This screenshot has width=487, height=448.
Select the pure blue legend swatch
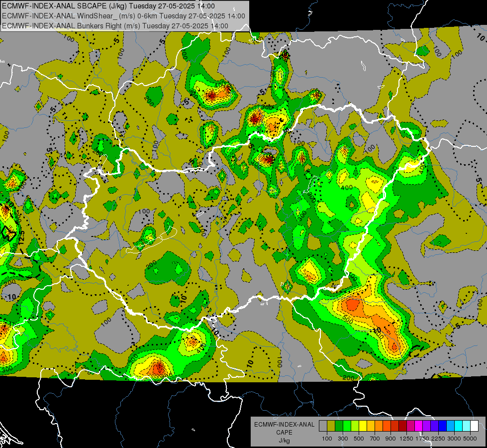[x=443, y=426]
